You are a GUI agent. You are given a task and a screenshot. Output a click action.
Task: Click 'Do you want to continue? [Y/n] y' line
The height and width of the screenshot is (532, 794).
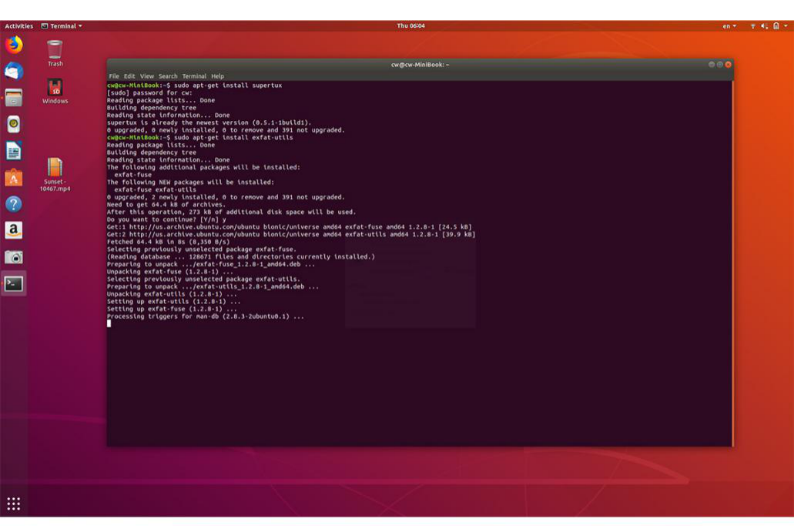(x=166, y=219)
